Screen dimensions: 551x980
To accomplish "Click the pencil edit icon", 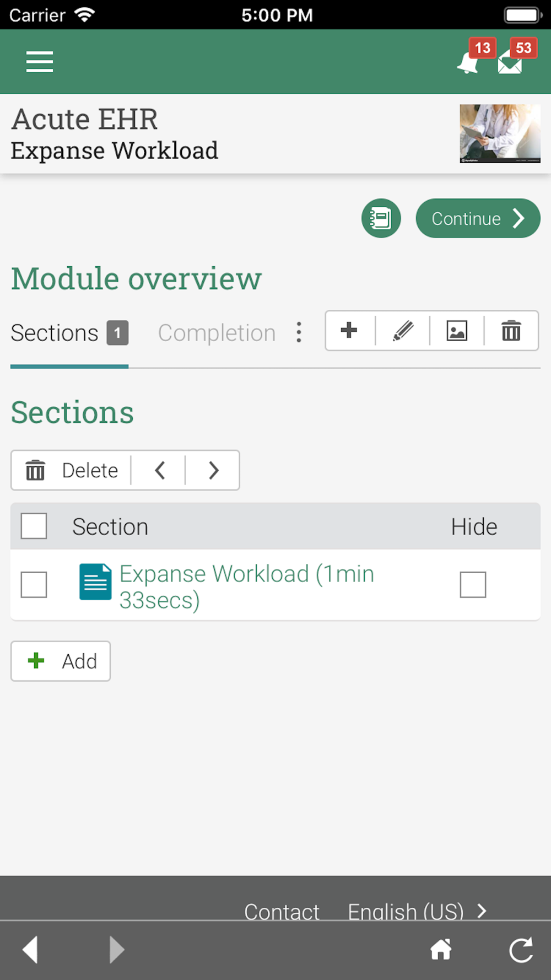I will click(x=403, y=331).
